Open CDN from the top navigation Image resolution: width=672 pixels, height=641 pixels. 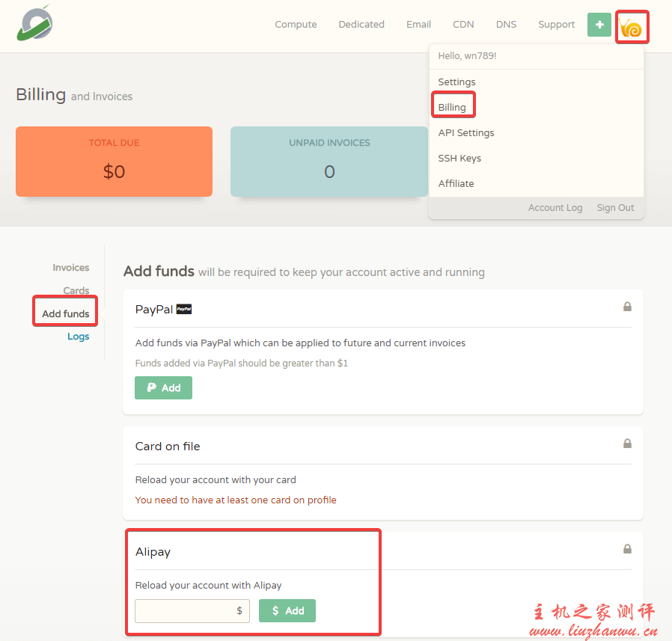[x=463, y=25]
